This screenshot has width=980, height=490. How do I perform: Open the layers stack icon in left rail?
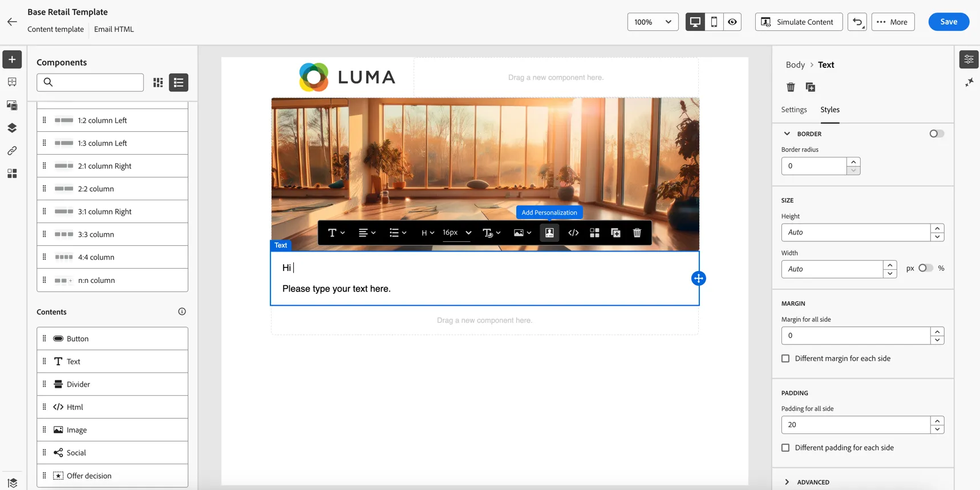pyautogui.click(x=12, y=128)
